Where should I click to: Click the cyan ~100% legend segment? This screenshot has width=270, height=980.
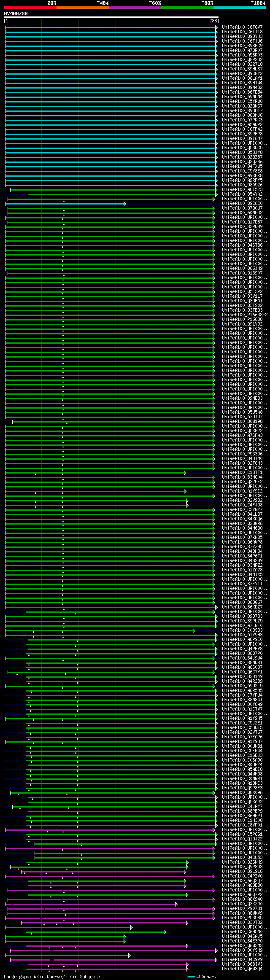pos(240,8)
